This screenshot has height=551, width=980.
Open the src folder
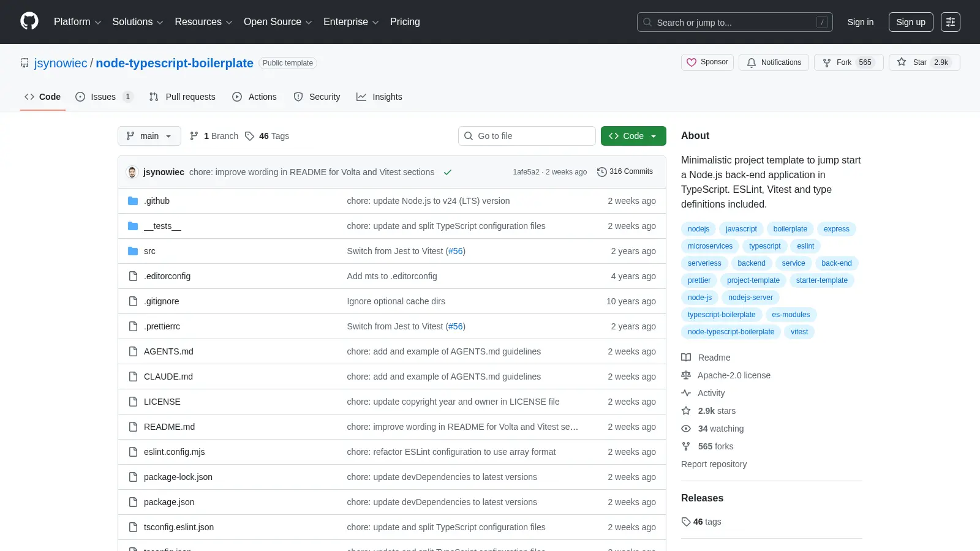point(149,251)
